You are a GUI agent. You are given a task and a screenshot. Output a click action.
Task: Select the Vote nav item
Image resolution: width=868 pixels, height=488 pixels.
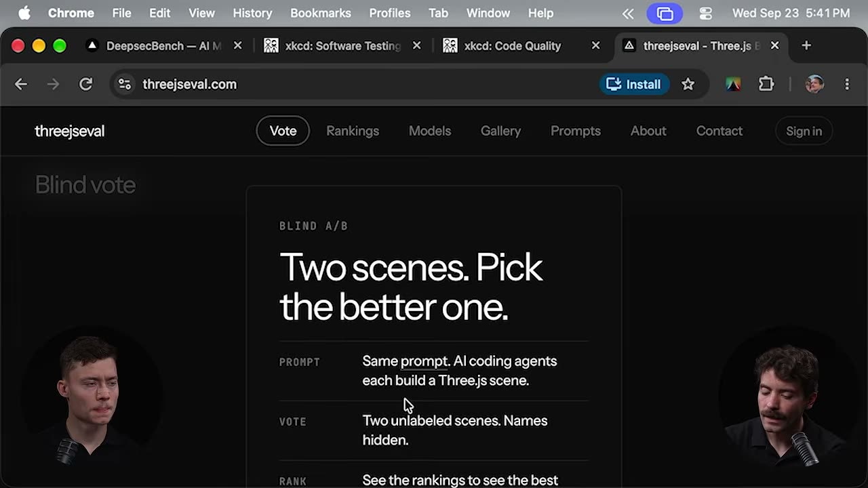[283, 131]
